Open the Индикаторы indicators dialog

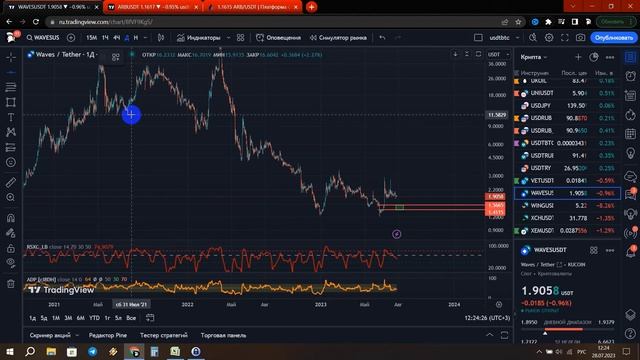coord(199,38)
